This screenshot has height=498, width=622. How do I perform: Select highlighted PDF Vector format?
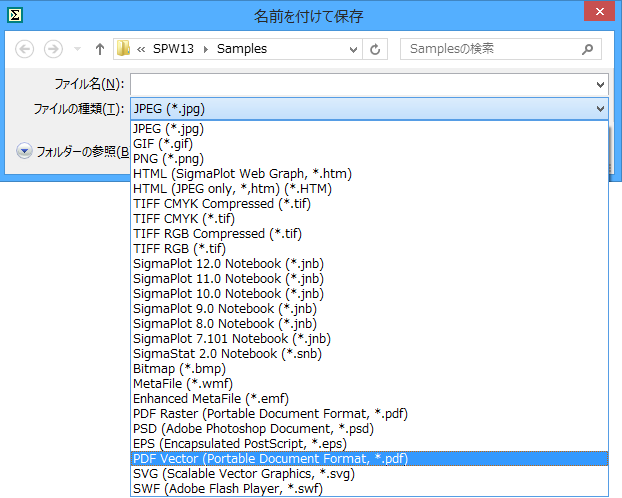pyautogui.click(x=369, y=459)
